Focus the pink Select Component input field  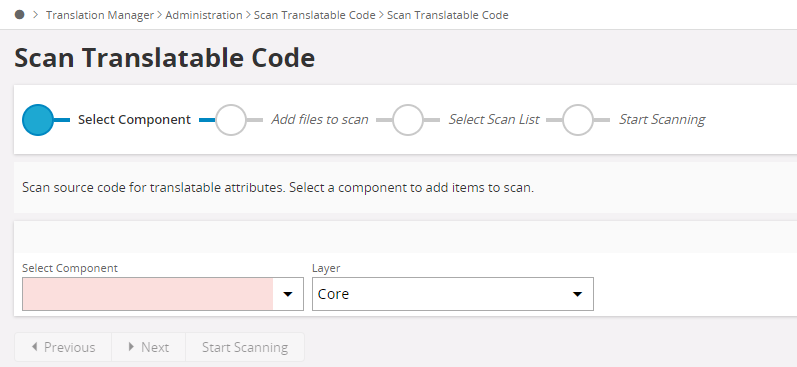click(x=148, y=294)
